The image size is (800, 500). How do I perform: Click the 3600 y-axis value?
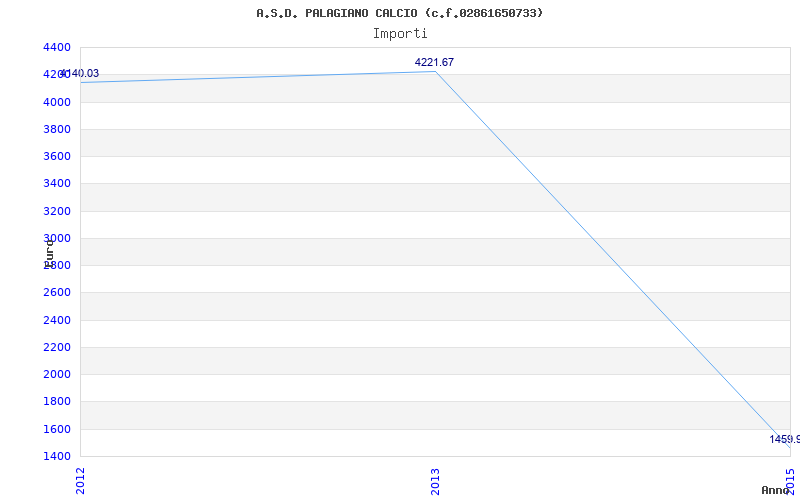pyautogui.click(x=57, y=156)
